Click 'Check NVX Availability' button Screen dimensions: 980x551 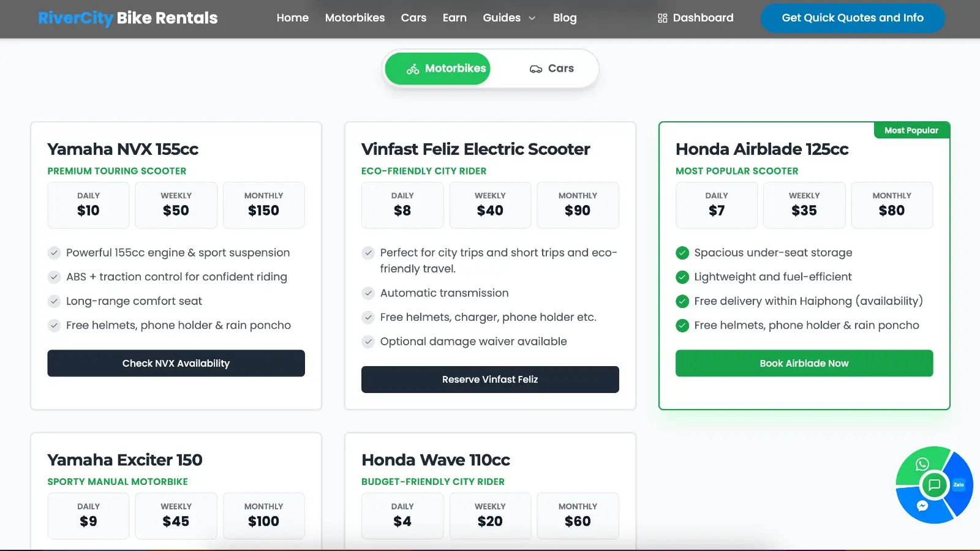coord(176,363)
